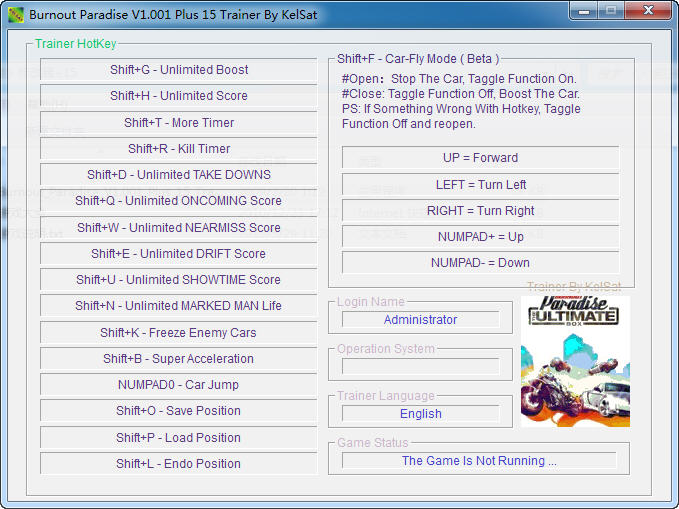
Task: Select Shift+E - Unlimited DRIFT Score
Action: click(x=179, y=253)
